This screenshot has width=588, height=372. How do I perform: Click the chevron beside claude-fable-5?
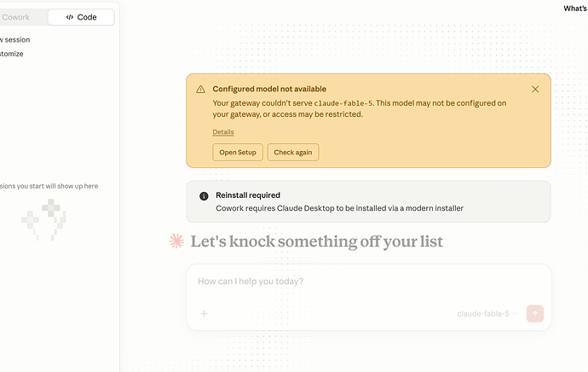[515, 314]
